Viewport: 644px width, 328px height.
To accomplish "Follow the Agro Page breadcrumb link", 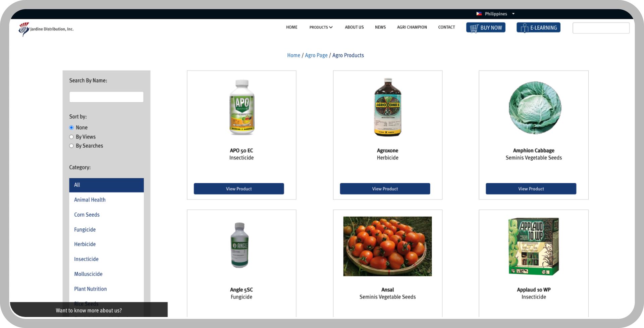I will (316, 55).
